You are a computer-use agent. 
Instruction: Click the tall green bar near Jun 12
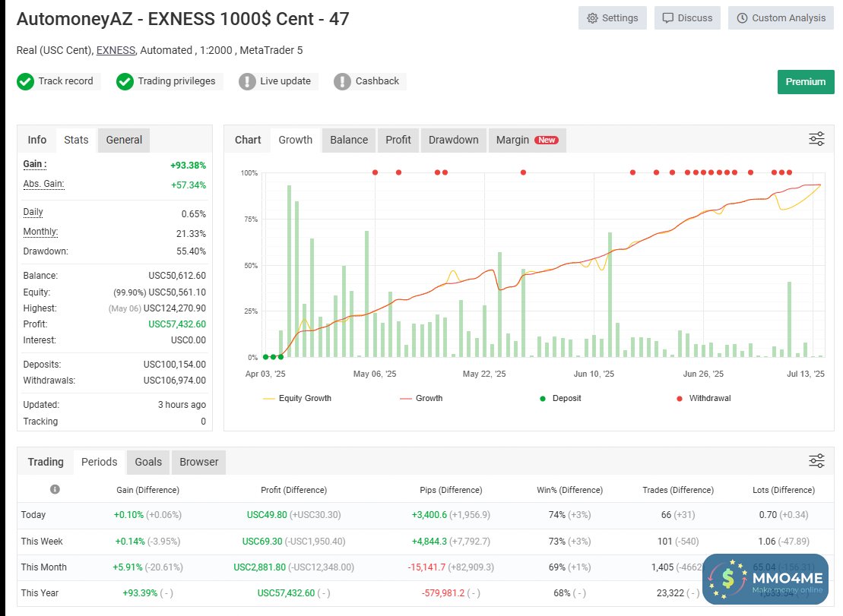(610, 295)
